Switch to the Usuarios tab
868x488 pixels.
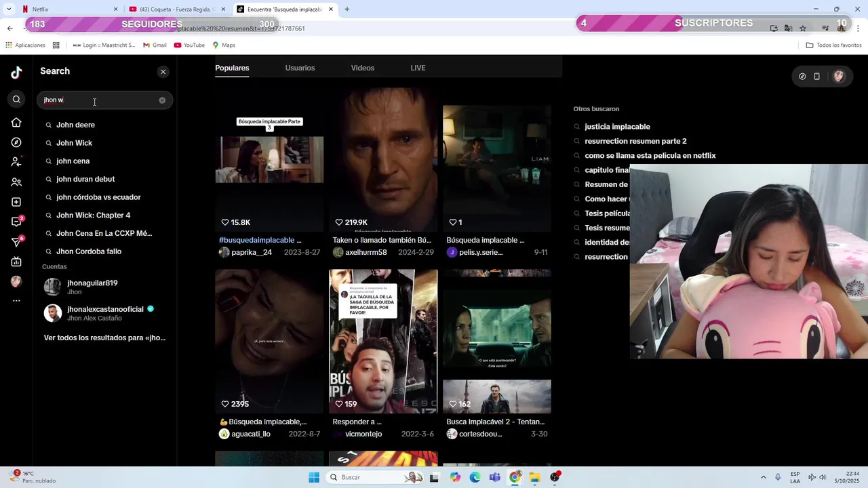[300, 68]
